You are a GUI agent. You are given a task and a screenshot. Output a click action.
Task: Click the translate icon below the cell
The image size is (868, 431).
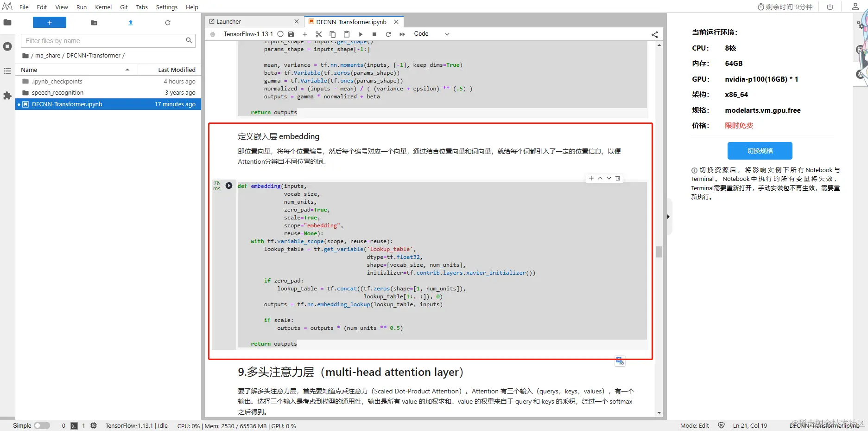(620, 361)
